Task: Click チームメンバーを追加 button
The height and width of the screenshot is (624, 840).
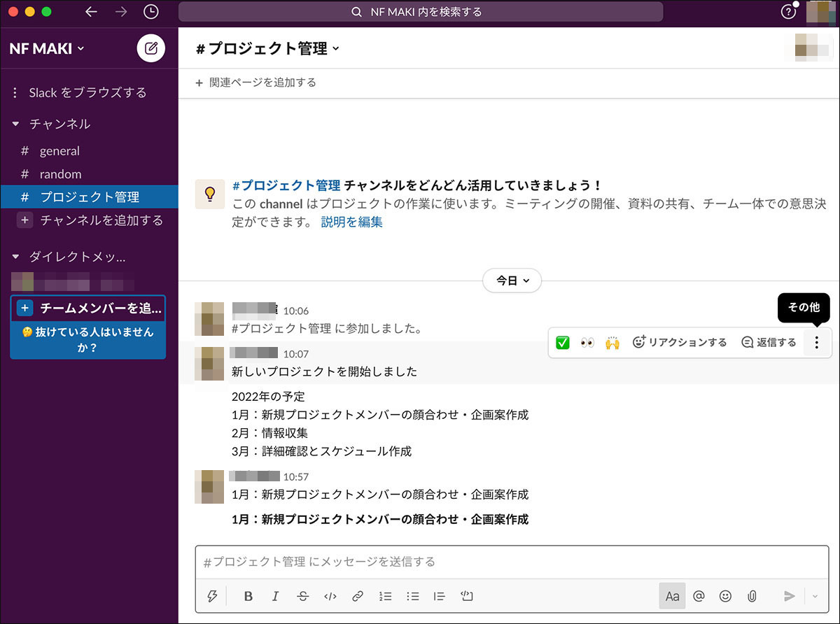Action: [x=88, y=308]
